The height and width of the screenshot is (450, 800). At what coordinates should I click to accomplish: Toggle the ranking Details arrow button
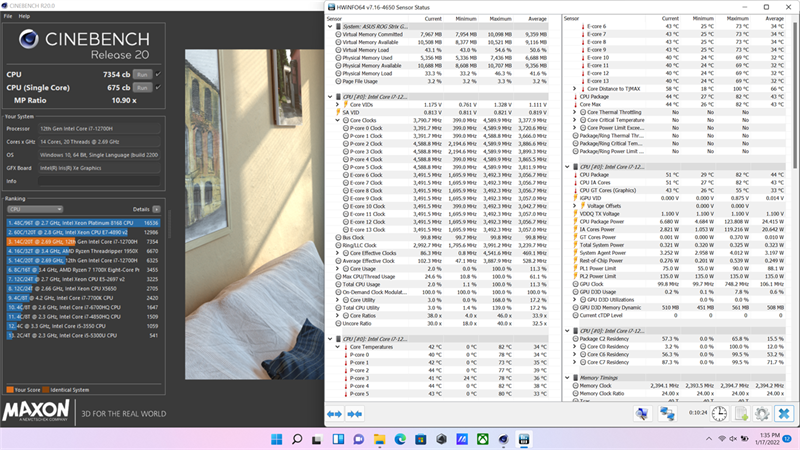(x=156, y=209)
